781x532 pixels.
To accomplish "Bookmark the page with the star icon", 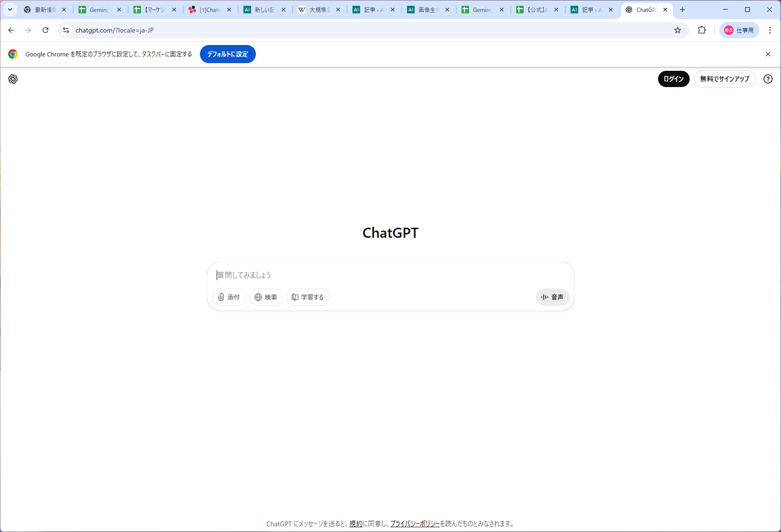I will [677, 30].
